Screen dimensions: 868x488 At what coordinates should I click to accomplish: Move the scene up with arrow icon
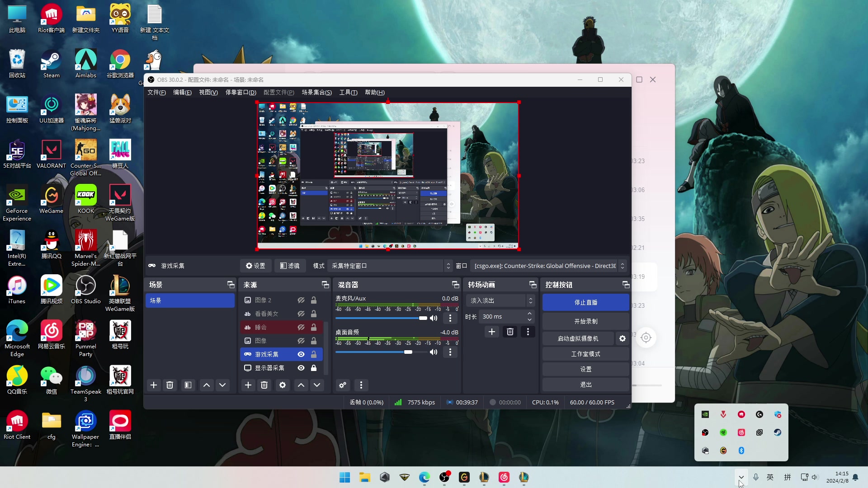[207, 385]
